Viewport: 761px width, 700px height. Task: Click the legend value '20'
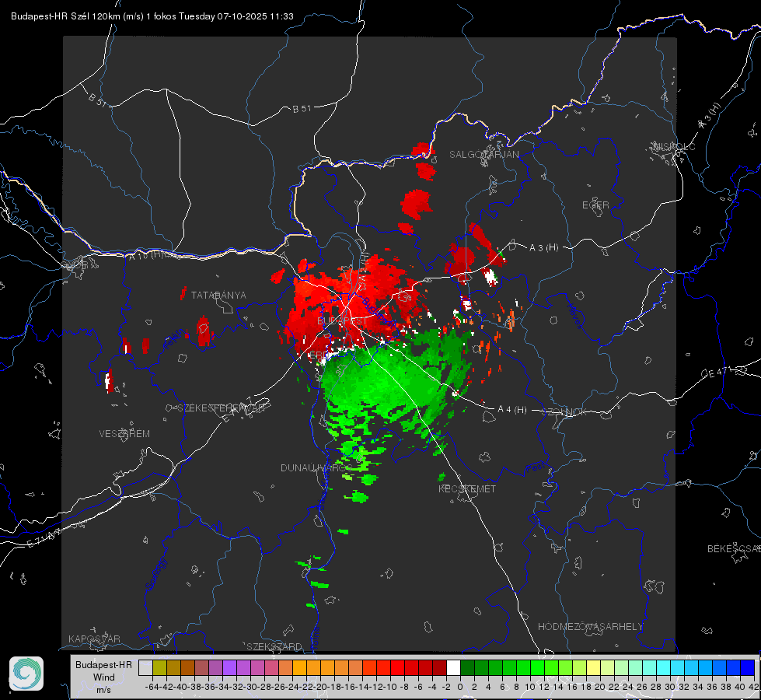pos(600,687)
